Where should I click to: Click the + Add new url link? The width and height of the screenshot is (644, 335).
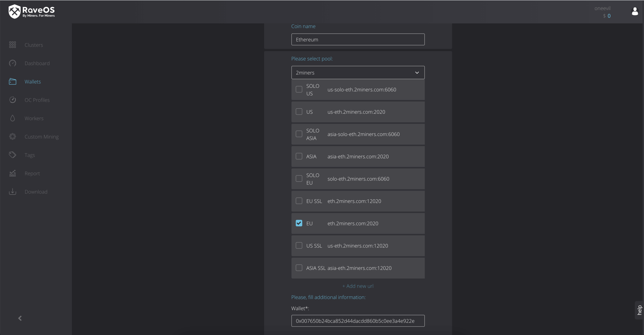pos(358,286)
